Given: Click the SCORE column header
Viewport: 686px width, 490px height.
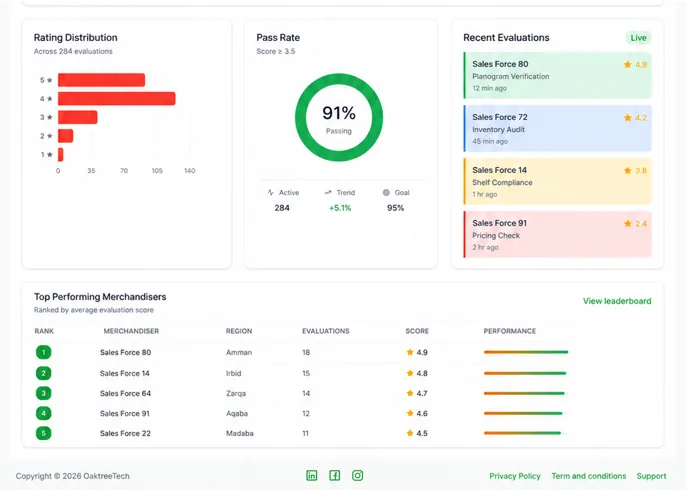Looking at the screenshot, I should point(417,331).
